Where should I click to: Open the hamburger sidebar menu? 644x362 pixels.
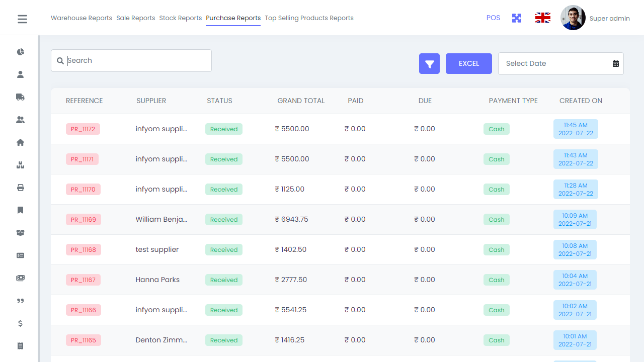click(x=22, y=19)
